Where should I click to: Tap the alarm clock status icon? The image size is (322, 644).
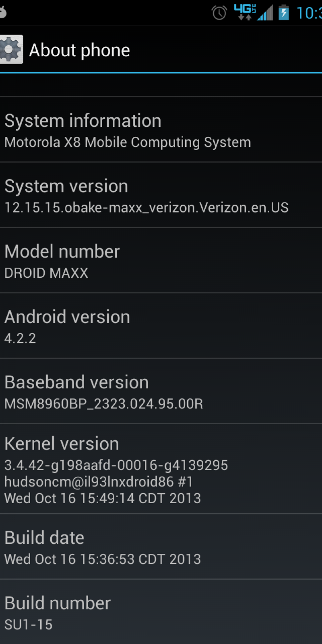(219, 13)
